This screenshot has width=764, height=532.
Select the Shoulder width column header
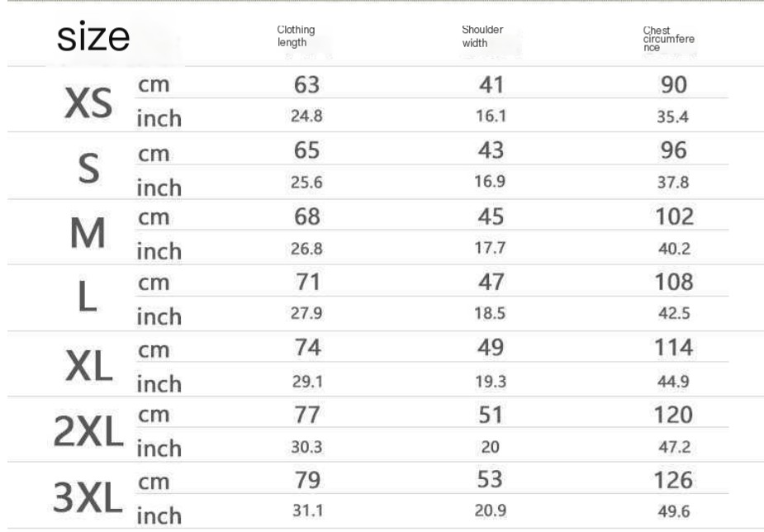click(482, 36)
